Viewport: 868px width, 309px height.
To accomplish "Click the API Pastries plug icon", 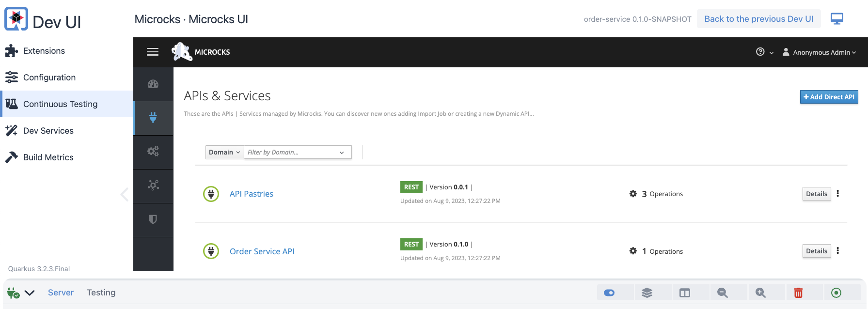I will pyautogui.click(x=211, y=194).
